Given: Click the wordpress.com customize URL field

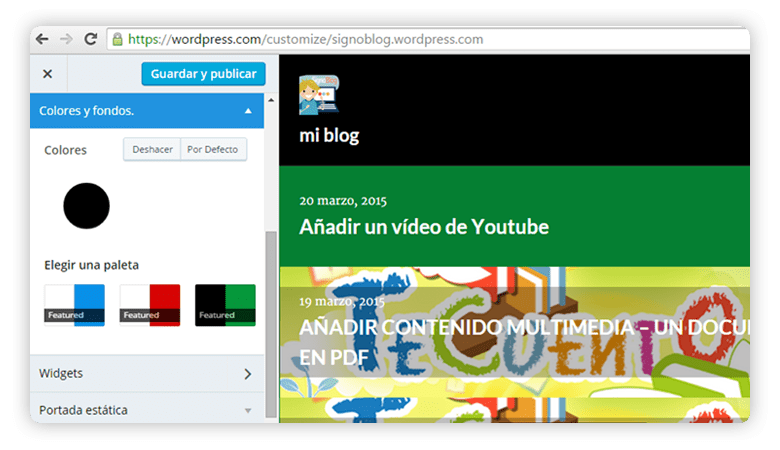Looking at the screenshot, I should coord(428,39).
